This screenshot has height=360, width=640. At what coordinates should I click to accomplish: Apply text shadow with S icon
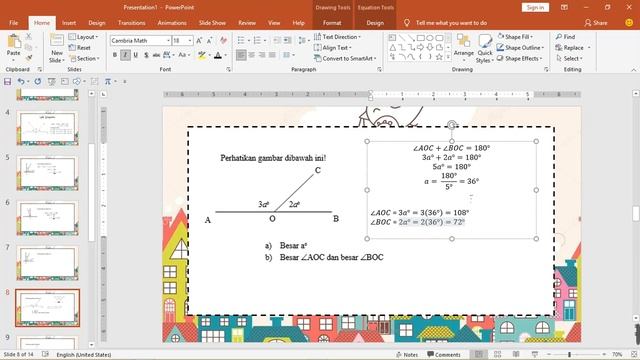tap(146, 55)
